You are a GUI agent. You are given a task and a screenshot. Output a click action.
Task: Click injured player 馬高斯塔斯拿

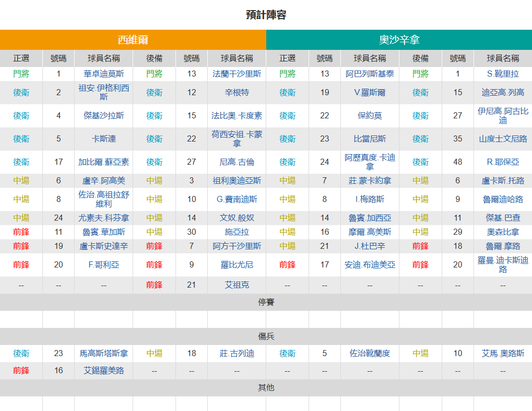point(103,354)
